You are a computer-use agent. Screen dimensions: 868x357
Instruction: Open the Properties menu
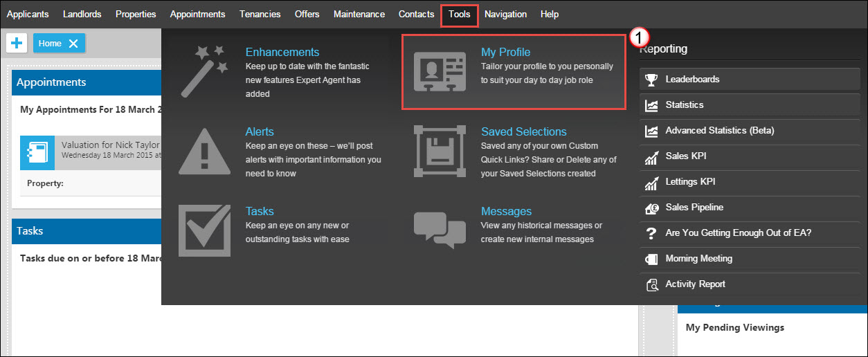pos(136,14)
